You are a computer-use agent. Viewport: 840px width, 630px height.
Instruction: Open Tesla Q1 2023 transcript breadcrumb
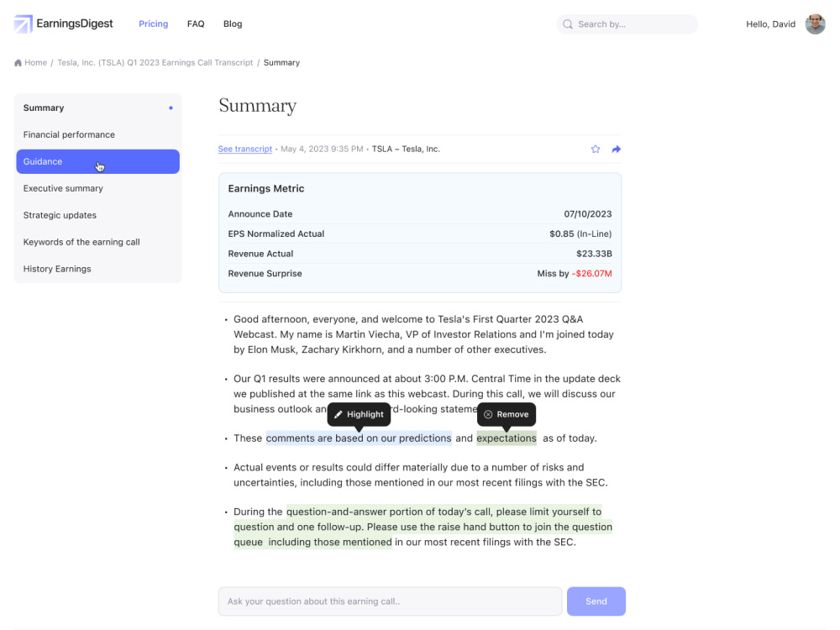tap(155, 63)
